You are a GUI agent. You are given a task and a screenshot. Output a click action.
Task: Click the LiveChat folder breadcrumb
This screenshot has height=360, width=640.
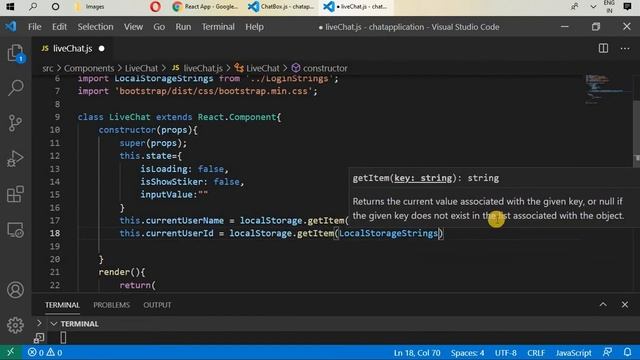(x=141, y=68)
